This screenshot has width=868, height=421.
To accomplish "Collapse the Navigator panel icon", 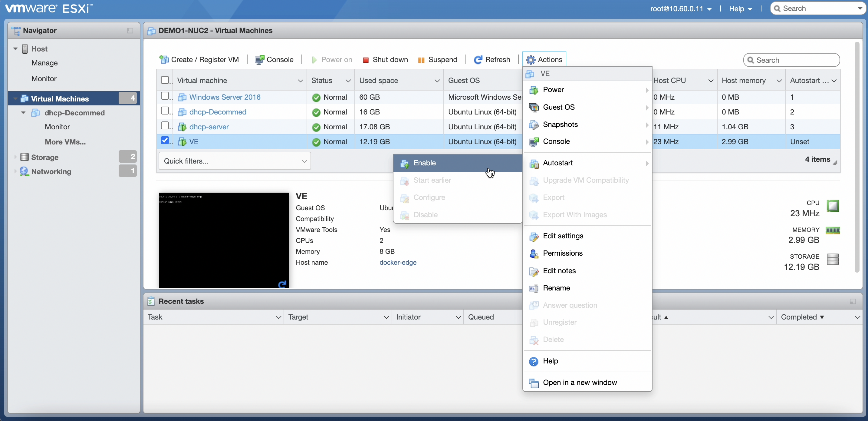I will point(130,31).
